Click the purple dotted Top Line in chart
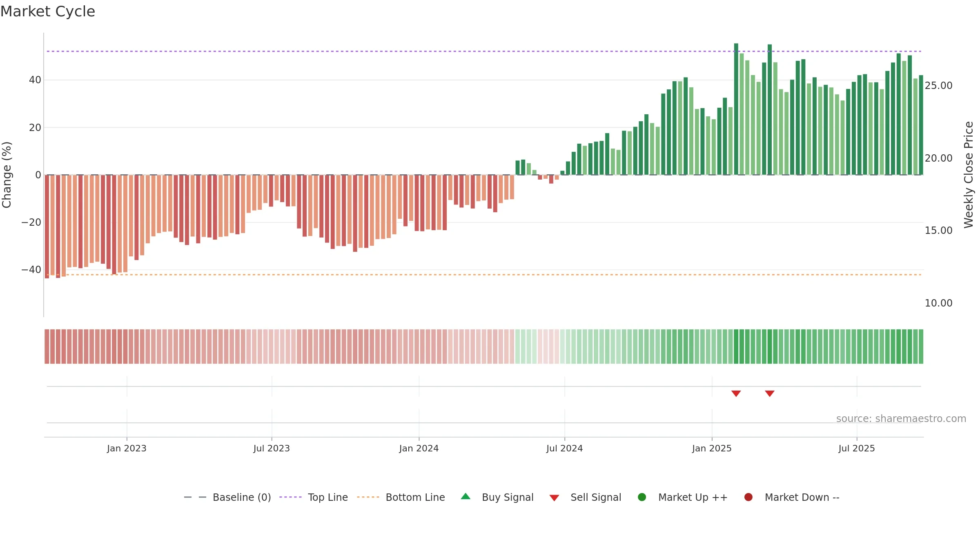The width and height of the screenshot is (980, 551). 484,51
